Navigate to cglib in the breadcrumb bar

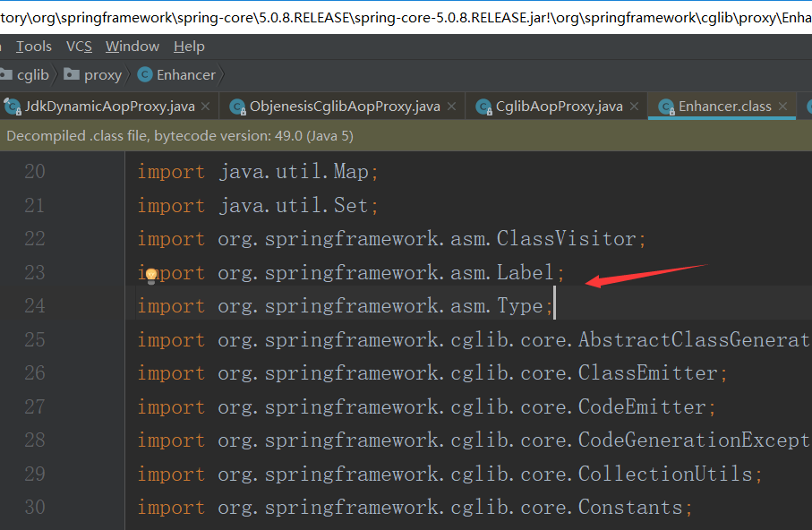tap(32, 74)
